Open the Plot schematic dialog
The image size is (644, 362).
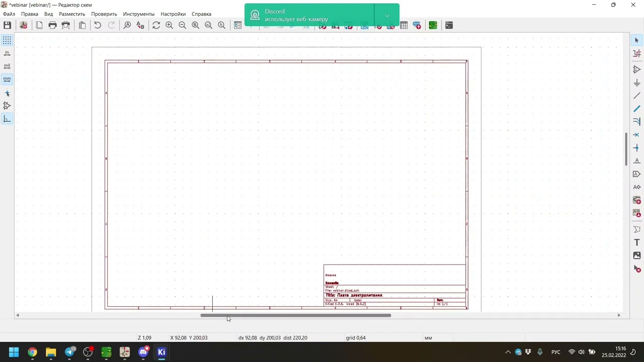[65, 25]
